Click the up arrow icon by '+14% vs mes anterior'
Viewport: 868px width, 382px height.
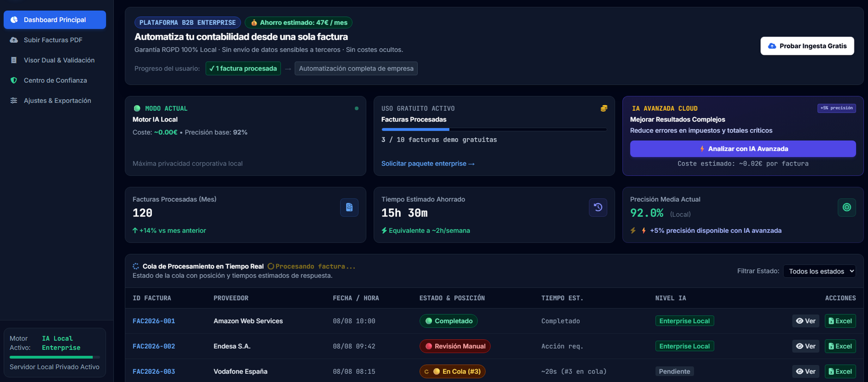tap(135, 231)
